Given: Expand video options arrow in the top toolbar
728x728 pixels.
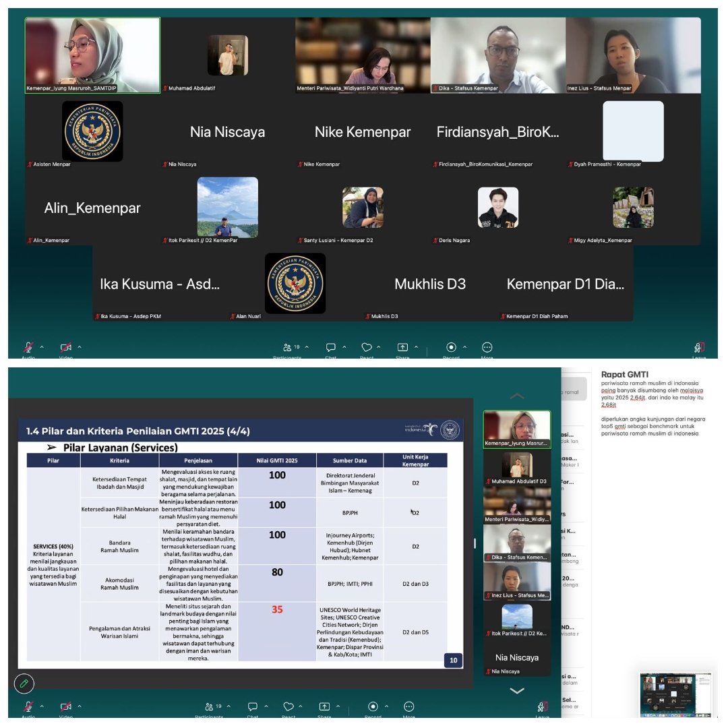Looking at the screenshot, I should click(80, 347).
